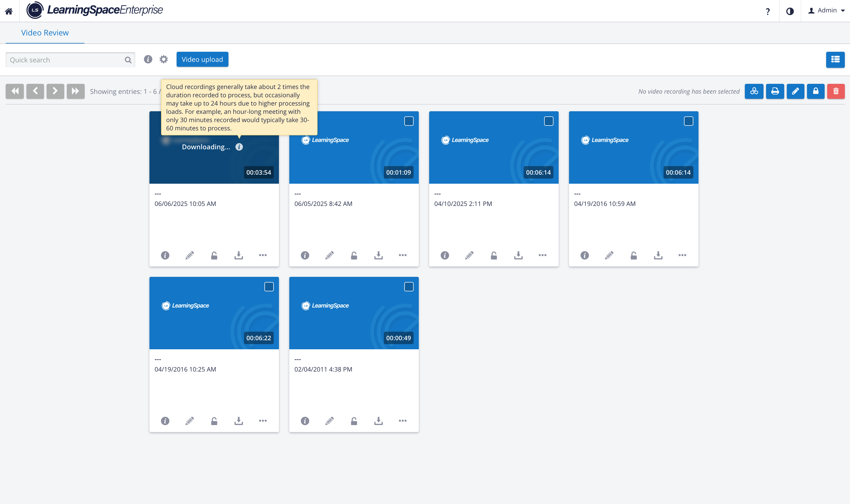Open the Admin user dropdown
The height and width of the screenshot is (504, 850).
coord(826,11)
